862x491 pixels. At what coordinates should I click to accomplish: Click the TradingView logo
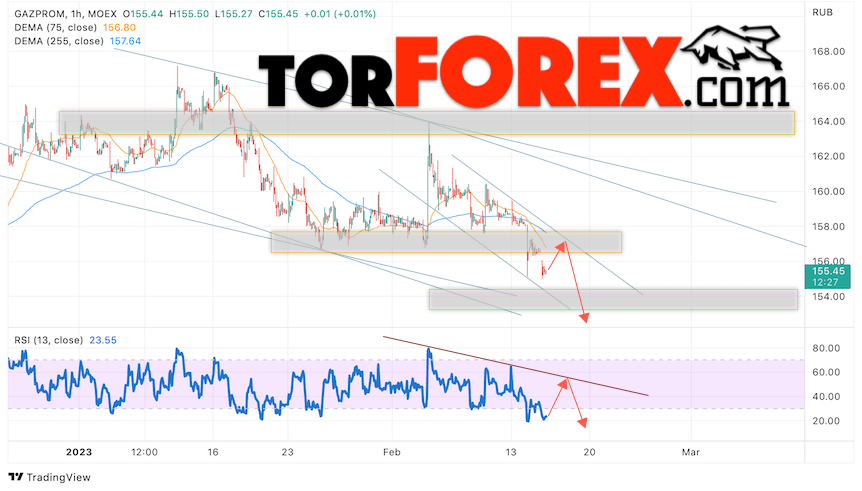(x=49, y=477)
